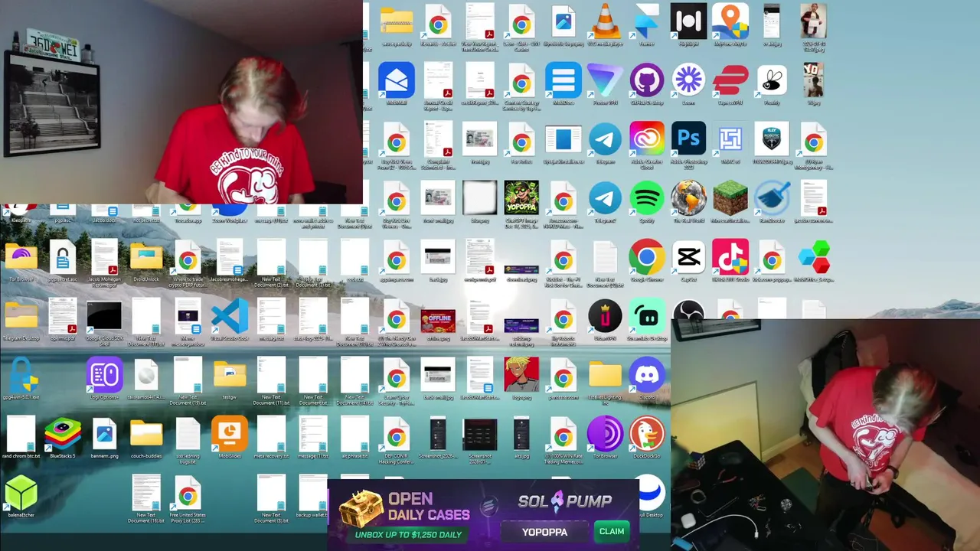Launch the Discord desktop icon
This screenshot has width=980, height=551.
tap(647, 376)
